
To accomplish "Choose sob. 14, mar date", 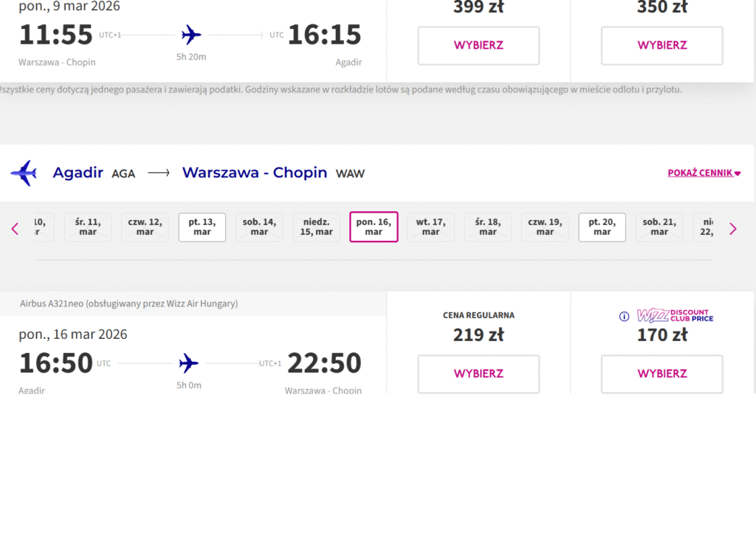I will tap(259, 227).
